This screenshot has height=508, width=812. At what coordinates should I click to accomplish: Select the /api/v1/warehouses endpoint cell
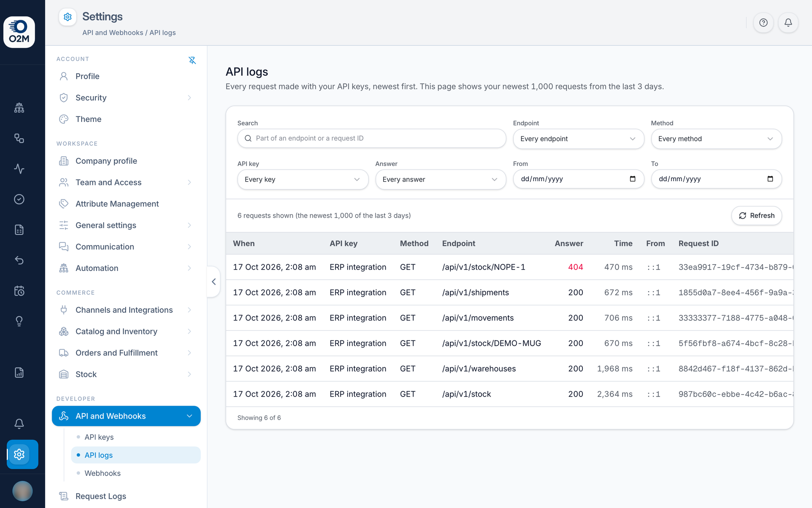click(x=479, y=369)
